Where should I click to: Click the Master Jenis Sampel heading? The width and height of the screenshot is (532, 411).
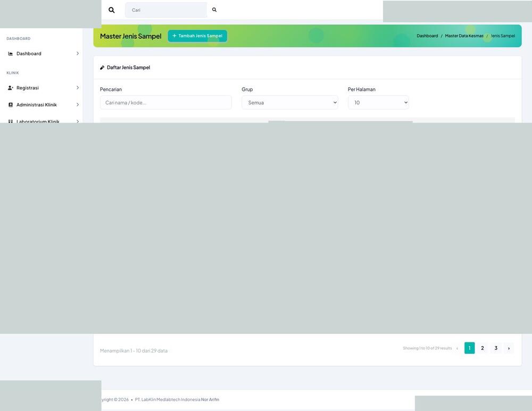pos(131,36)
